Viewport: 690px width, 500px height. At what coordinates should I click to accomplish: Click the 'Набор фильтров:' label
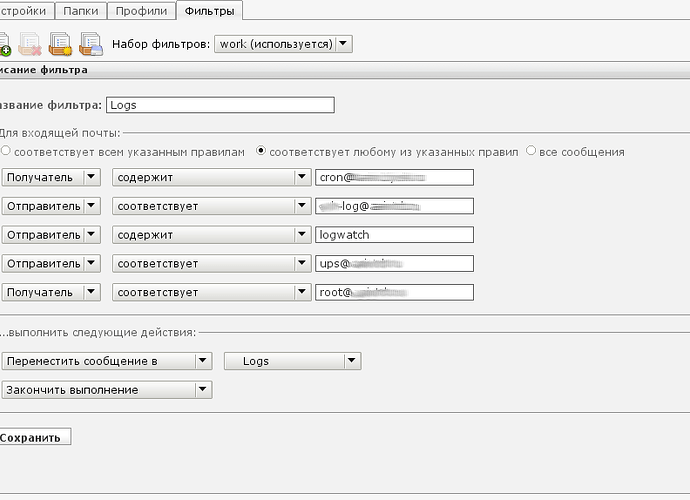click(161, 44)
